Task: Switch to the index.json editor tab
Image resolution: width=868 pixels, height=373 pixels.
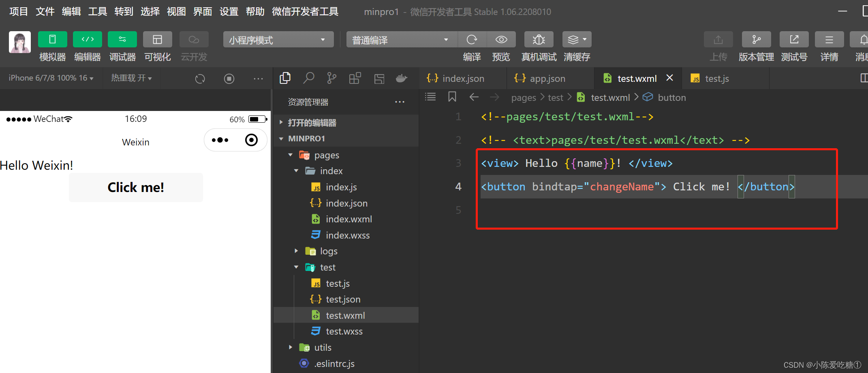Action: [463, 78]
